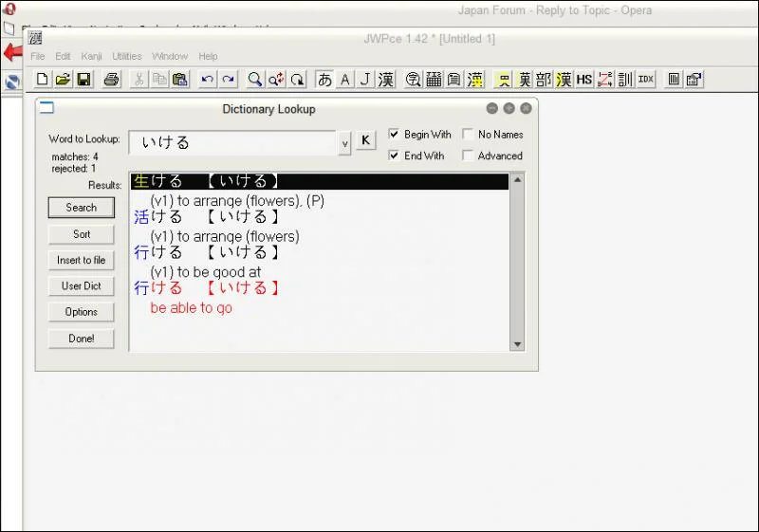Click the Sort button

click(82, 234)
